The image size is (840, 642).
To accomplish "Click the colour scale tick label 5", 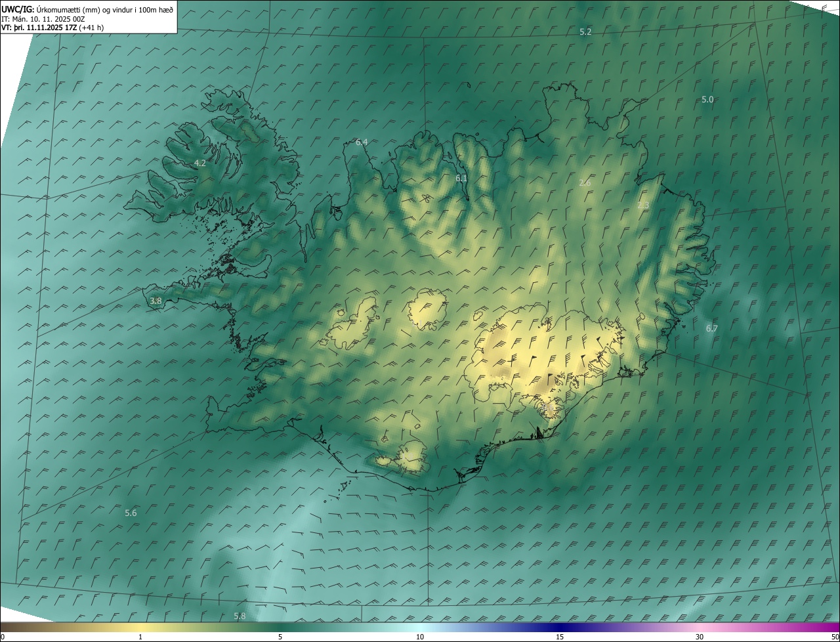I will (280, 637).
